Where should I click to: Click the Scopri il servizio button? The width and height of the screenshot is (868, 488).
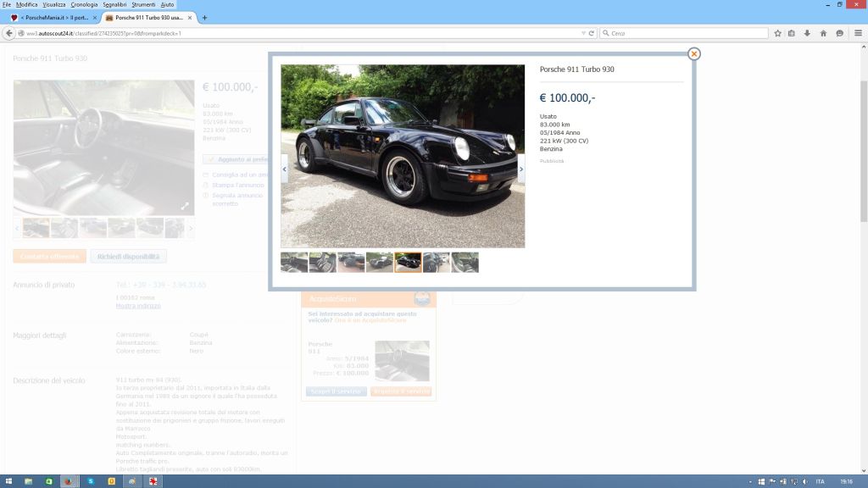pos(336,391)
